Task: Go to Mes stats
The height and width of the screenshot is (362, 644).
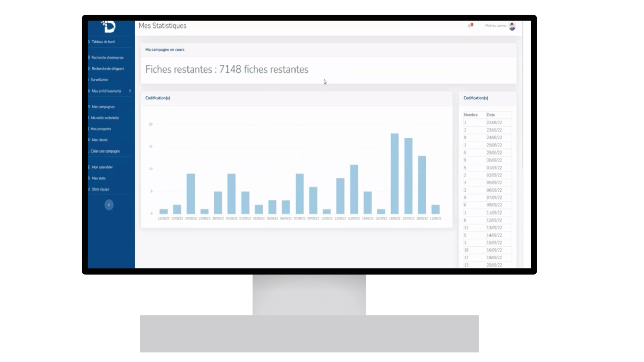Action: click(98, 178)
